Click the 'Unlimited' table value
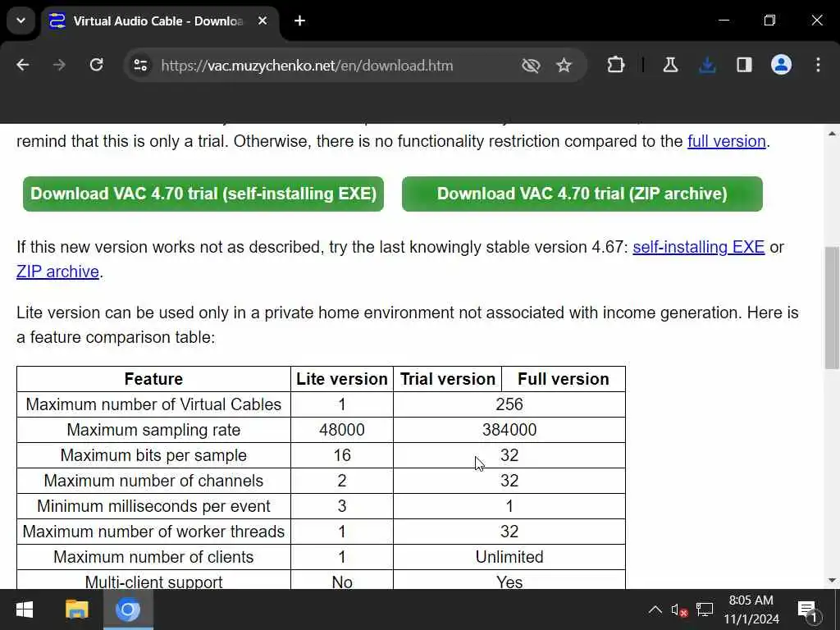 tap(509, 557)
